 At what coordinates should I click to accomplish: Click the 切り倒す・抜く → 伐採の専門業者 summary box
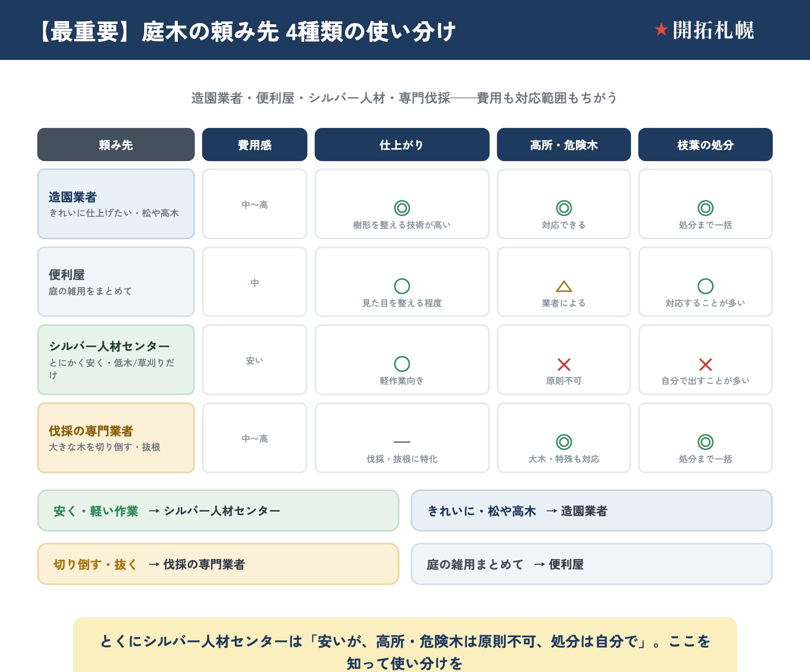[x=218, y=564]
